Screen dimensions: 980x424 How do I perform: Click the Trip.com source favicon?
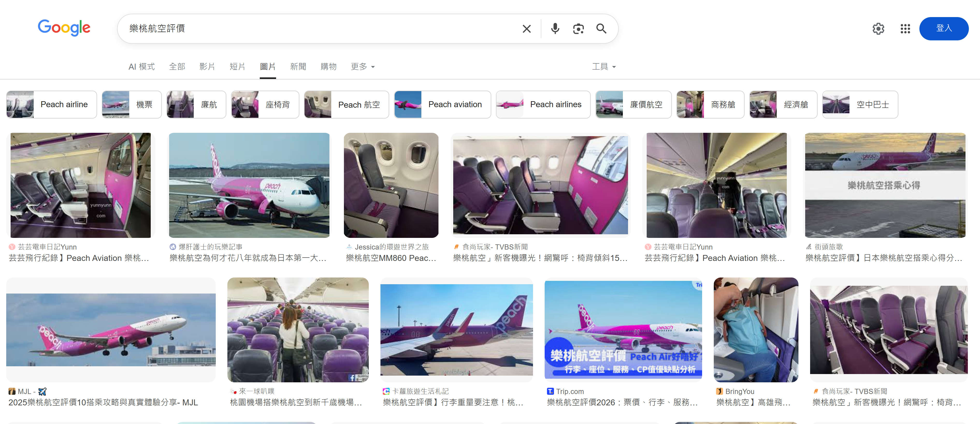tap(550, 391)
